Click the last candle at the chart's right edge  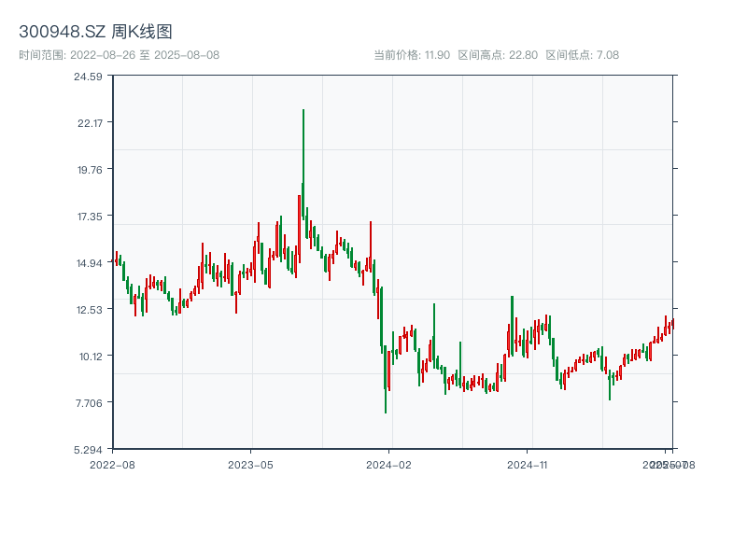click(672, 323)
